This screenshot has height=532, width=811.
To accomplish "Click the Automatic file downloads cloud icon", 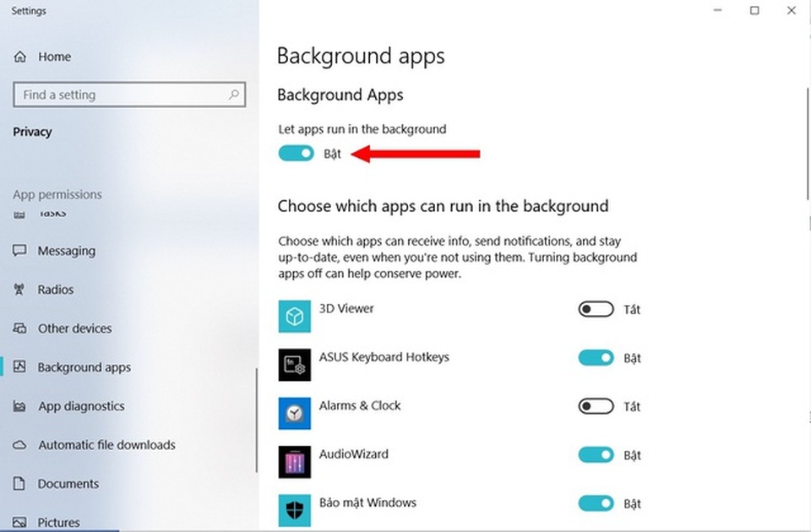I will pos(19,445).
